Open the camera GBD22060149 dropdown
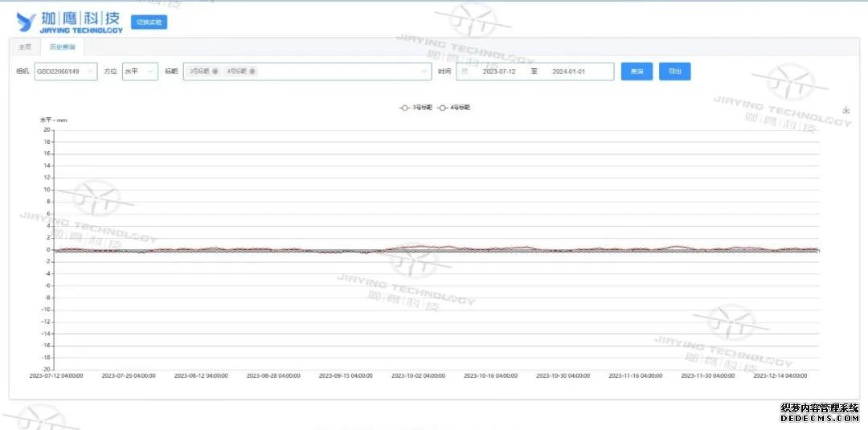 (x=65, y=72)
